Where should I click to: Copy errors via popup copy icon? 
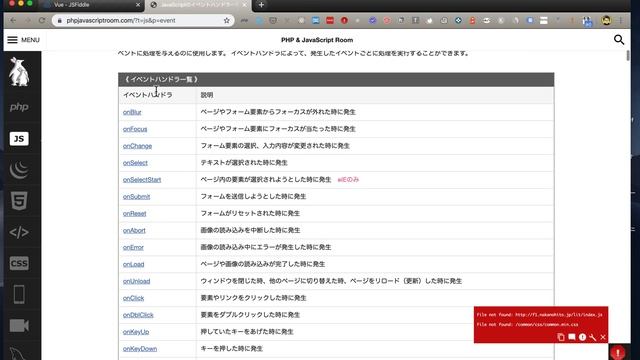pyautogui.click(x=561, y=337)
